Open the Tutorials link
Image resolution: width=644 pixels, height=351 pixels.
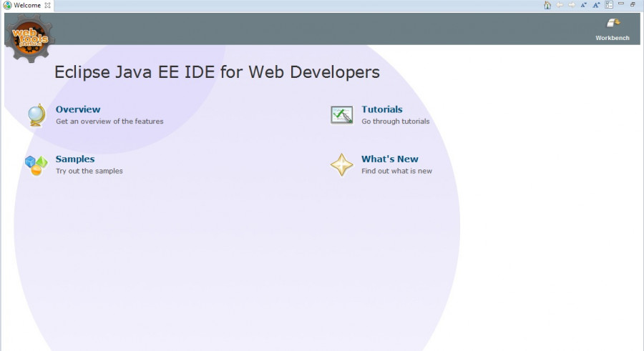(x=382, y=109)
